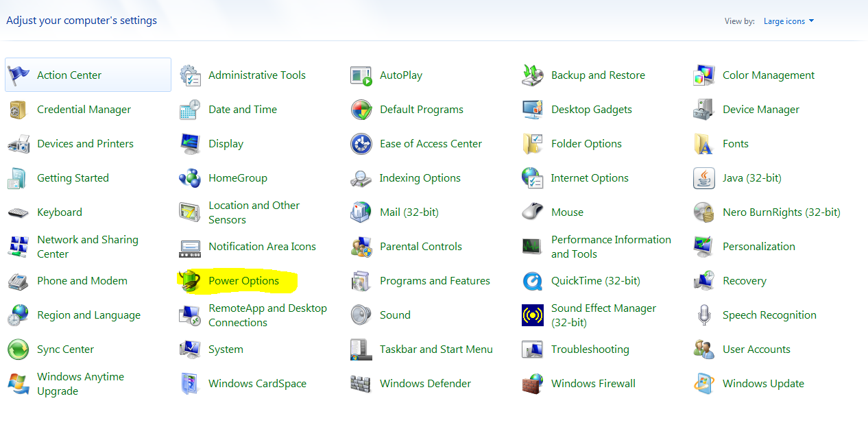Open the Parental Controls link
This screenshot has width=868, height=429.
tap(421, 247)
